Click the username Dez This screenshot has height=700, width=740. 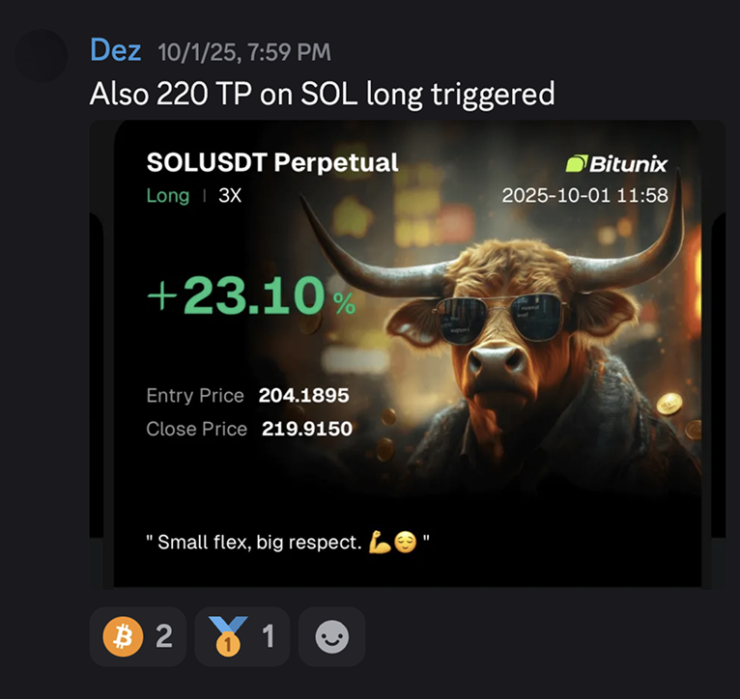click(x=115, y=50)
